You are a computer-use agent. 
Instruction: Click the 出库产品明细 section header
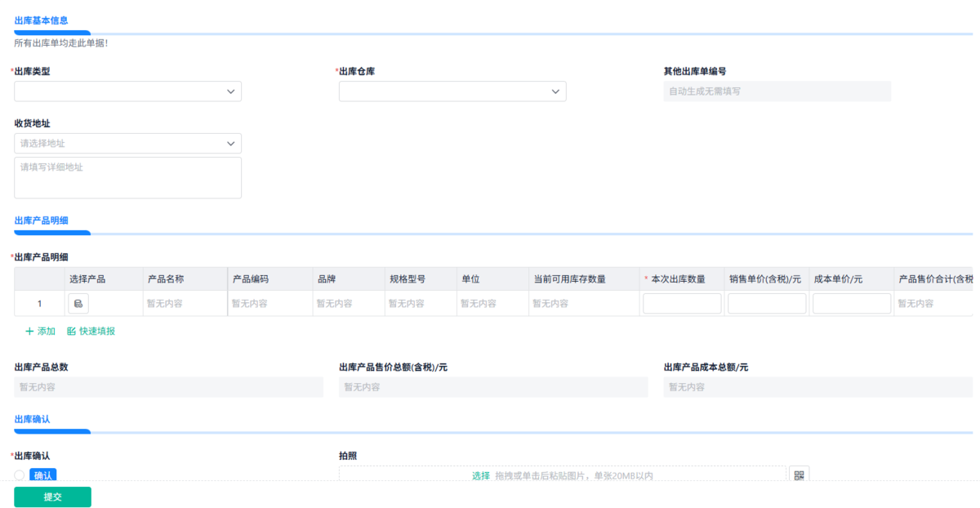click(x=41, y=221)
